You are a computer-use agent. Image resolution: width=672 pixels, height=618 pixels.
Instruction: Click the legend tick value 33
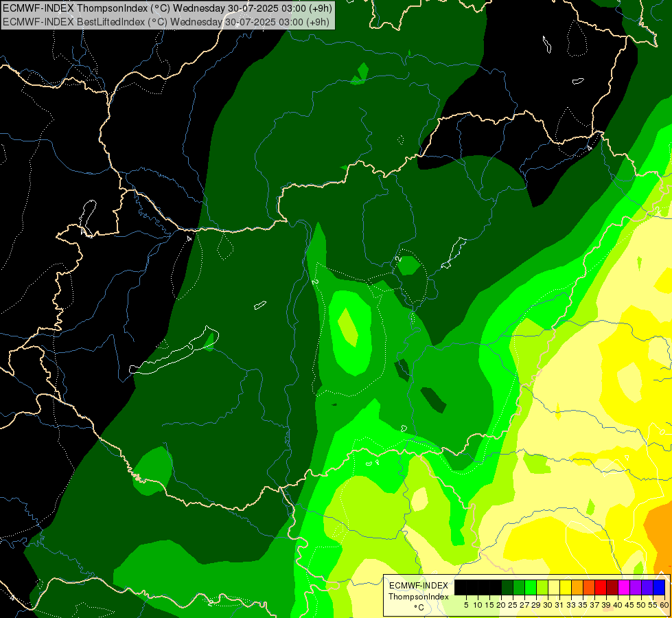pyautogui.click(x=571, y=605)
